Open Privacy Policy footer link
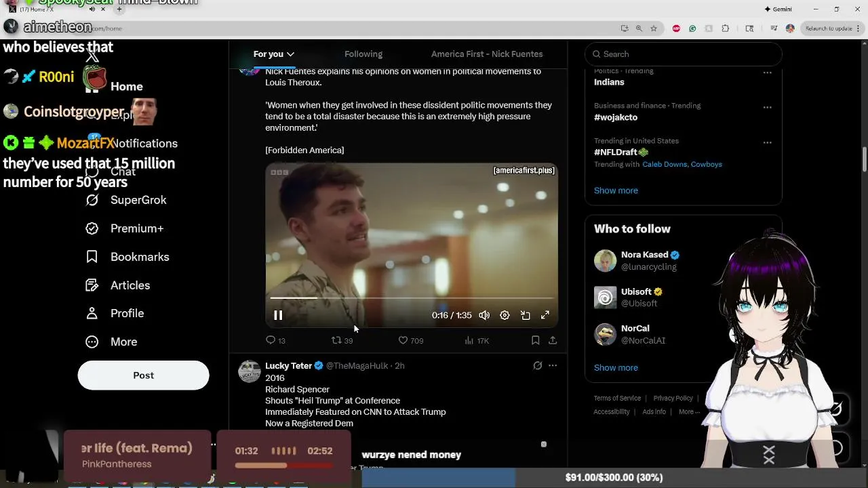868x488 pixels. (x=673, y=399)
